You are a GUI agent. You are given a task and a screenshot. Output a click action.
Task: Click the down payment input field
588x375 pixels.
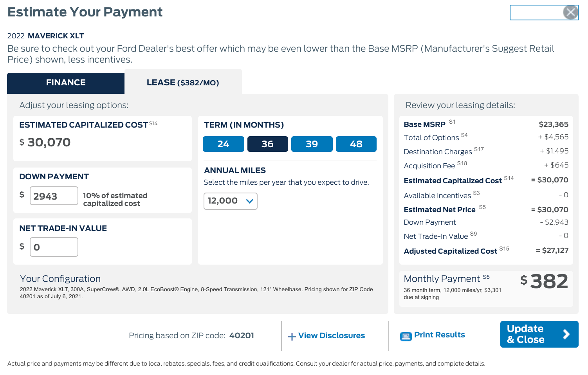[54, 196]
